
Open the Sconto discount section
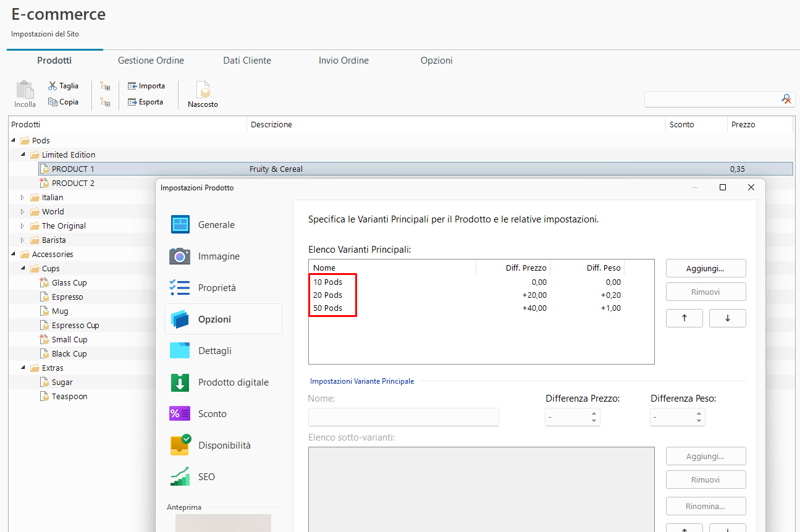(224, 414)
